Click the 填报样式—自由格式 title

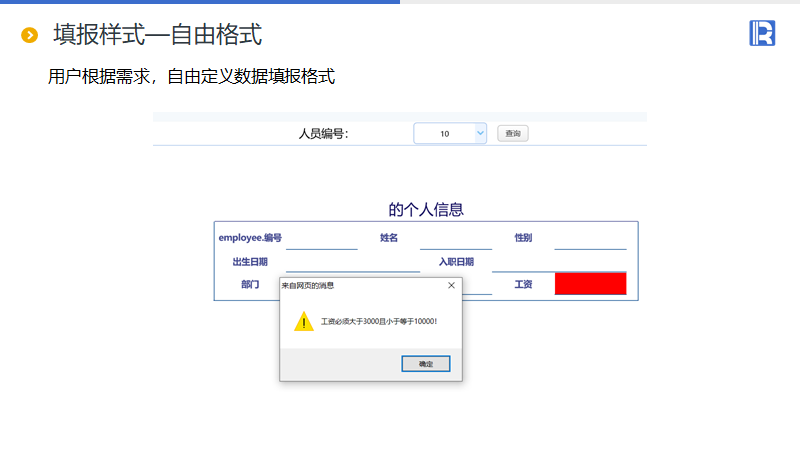[x=158, y=35]
